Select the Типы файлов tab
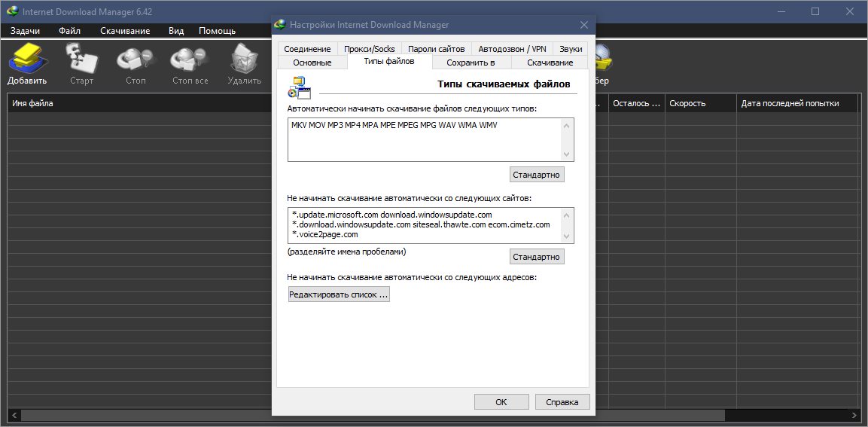 point(389,62)
